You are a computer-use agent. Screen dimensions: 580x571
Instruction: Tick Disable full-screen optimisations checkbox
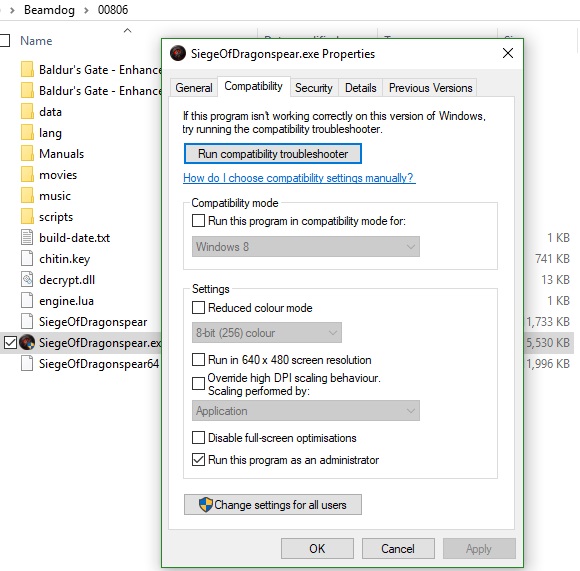click(198, 438)
